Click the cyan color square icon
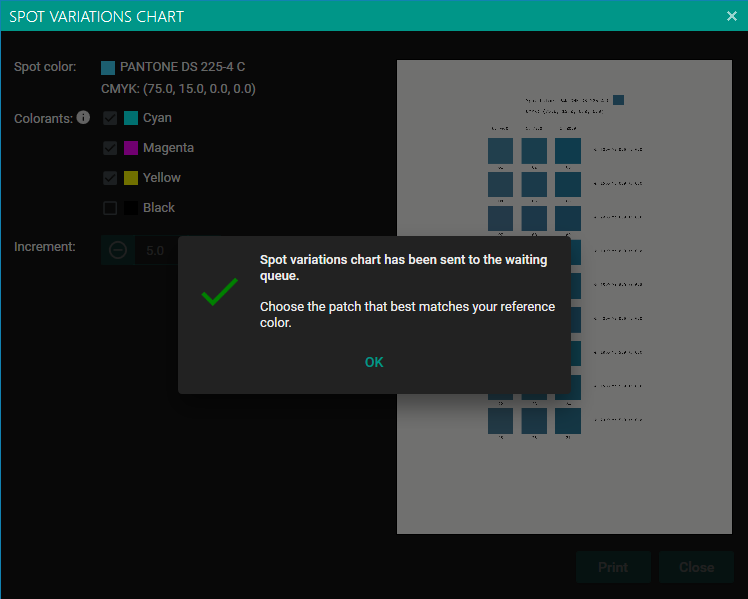The image size is (748, 599). (131, 118)
